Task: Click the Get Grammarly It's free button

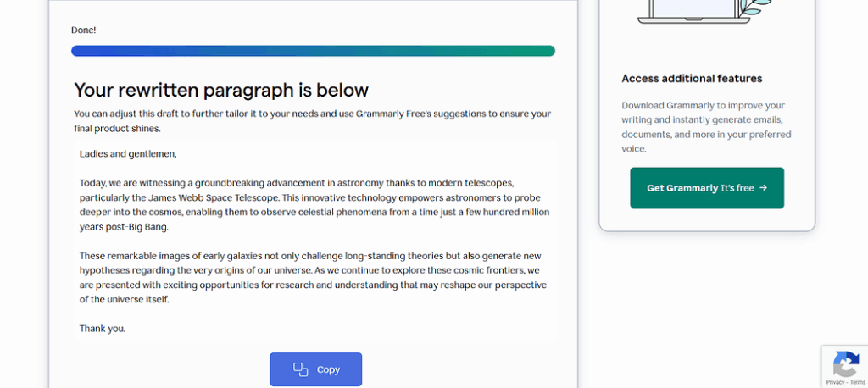Action: [707, 188]
